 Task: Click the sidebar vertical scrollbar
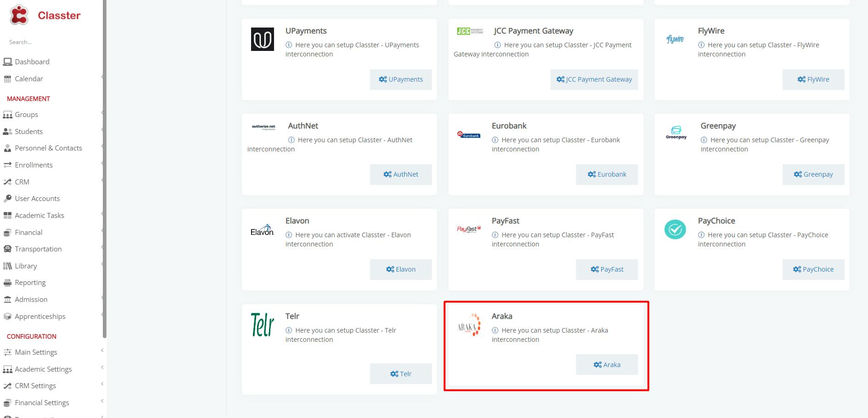[105, 169]
